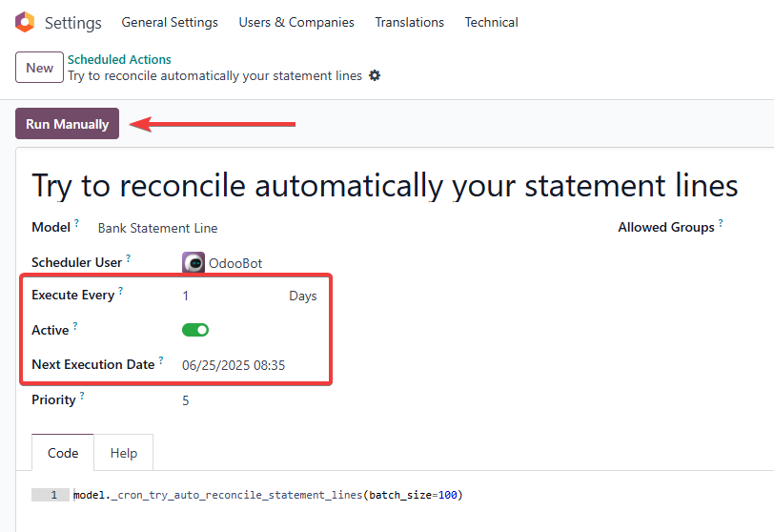Open the gear actions menu icon
This screenshot has width=774, height=532.
(376, 75)
